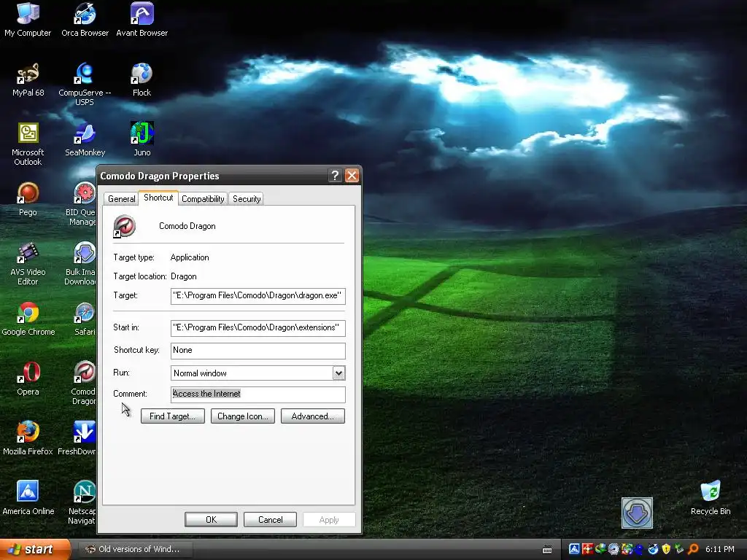
Task: Open the Windows start menu
Action: pos(35,549)
